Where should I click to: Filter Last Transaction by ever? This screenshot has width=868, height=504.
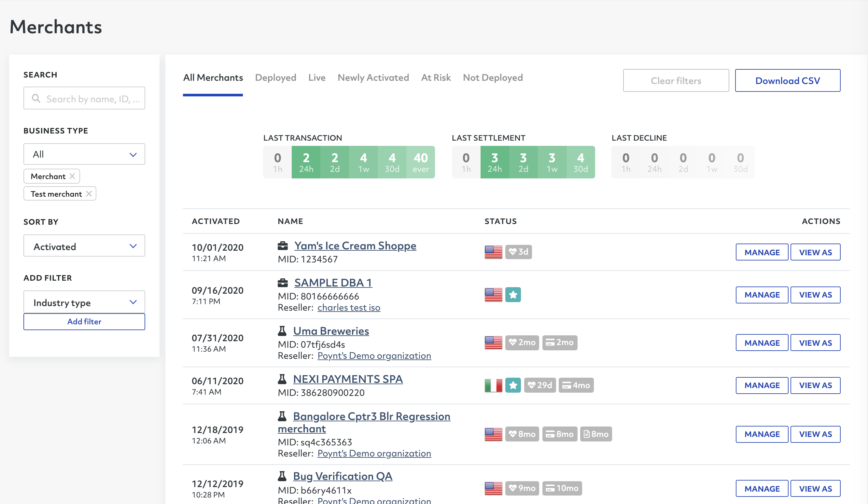421,162
